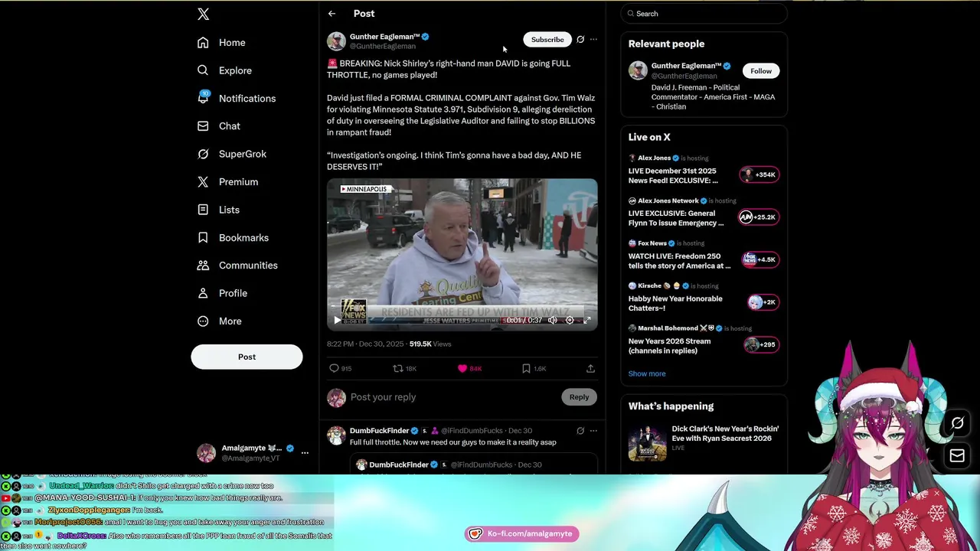
Task: Open Marshal Bohemond New Years stream
Action: click(670, 346)
